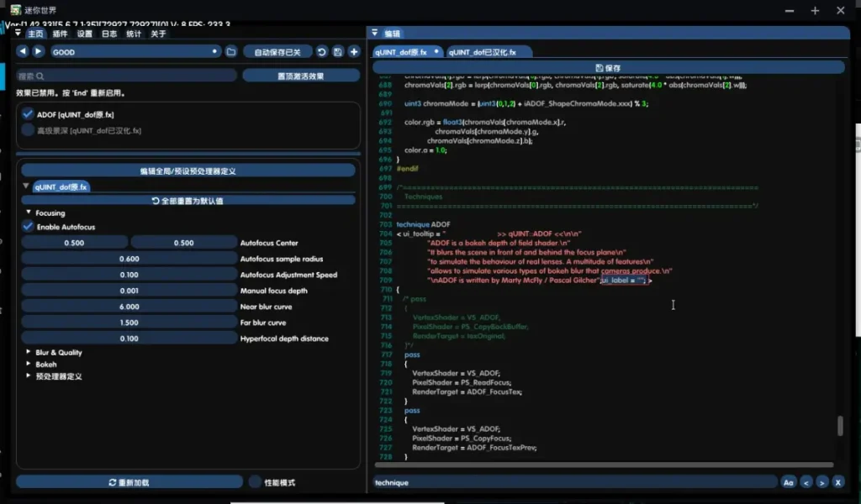Viewport: 861px width, 504px height.
Task: Click the reset preset circular arrow icon
Action: click(x=321, y=52)
